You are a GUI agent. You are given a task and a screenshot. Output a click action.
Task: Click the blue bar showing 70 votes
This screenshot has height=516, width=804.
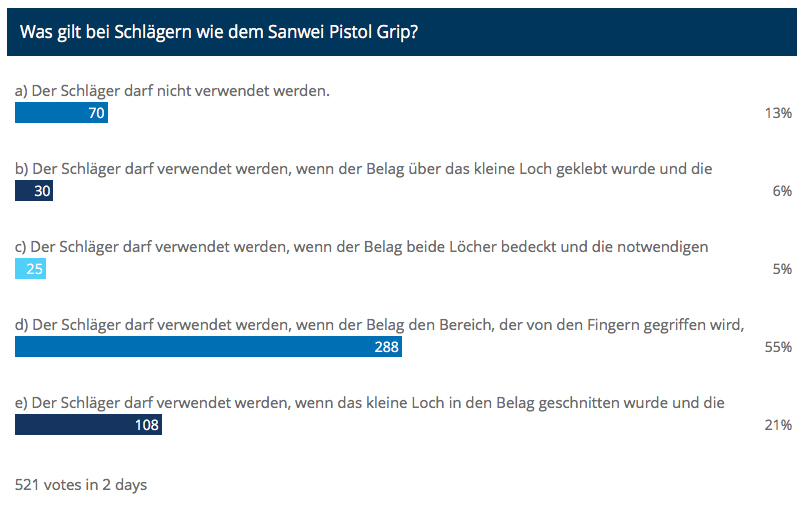click(62, 113)
